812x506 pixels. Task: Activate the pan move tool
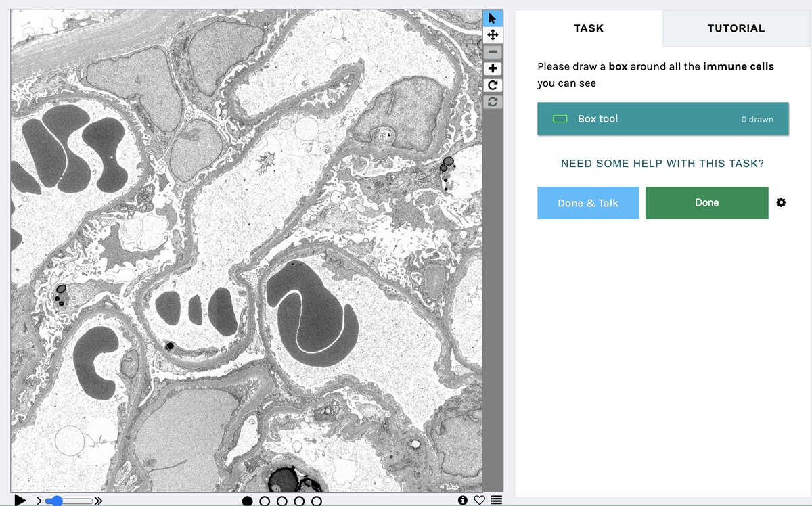click(x=493, y=34)
